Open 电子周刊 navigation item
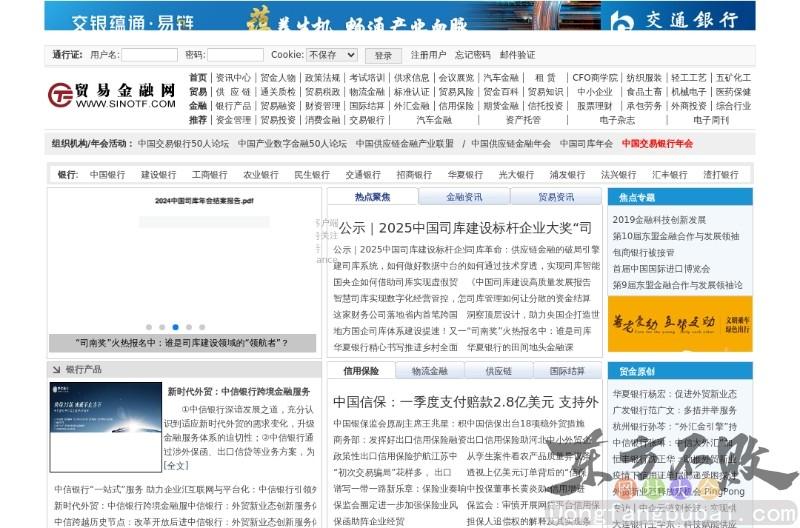 click(711, 120)
